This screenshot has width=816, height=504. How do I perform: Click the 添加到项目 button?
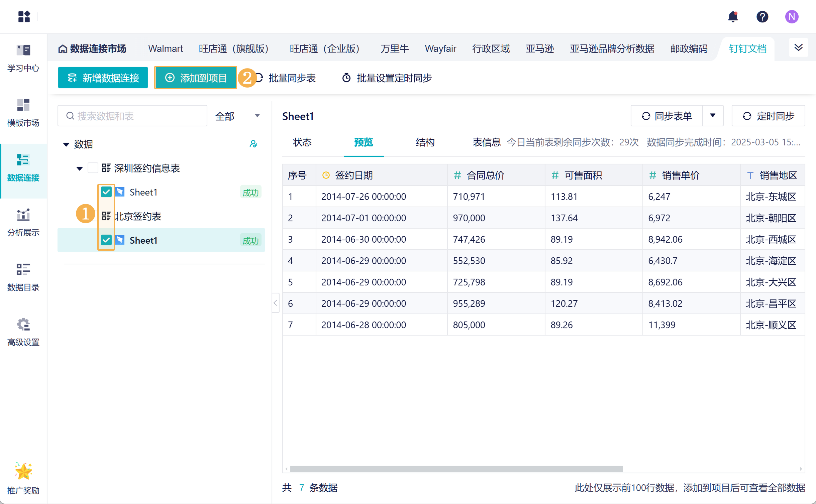pyautogui.click(x=196, y=78)
